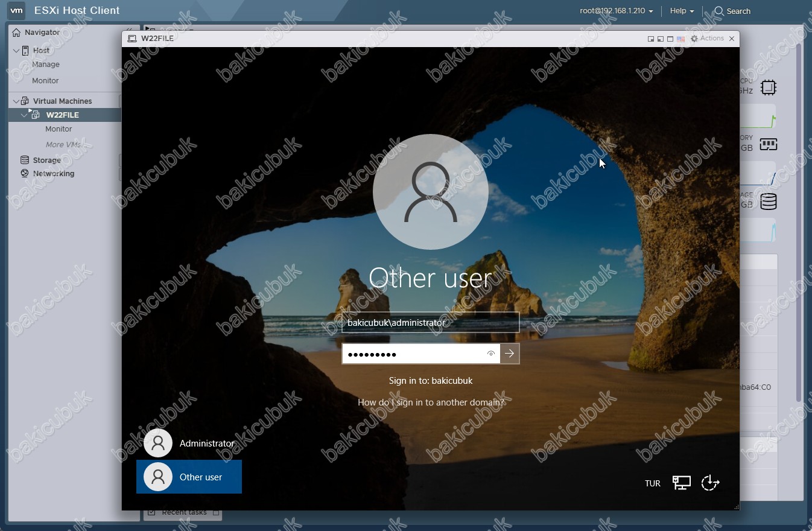
Task: Open the Help dropdown menu
Action: pos(682,11)
